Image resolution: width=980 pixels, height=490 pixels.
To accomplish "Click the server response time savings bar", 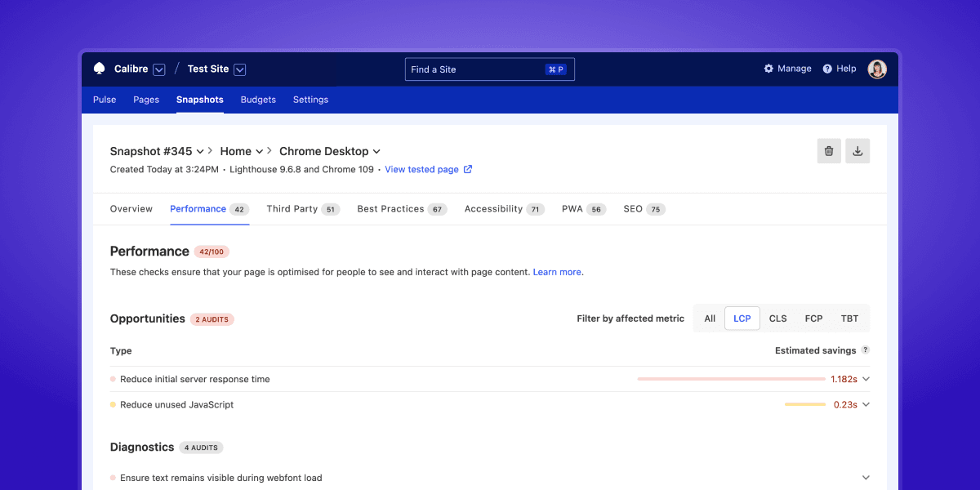I will point(731,379).
